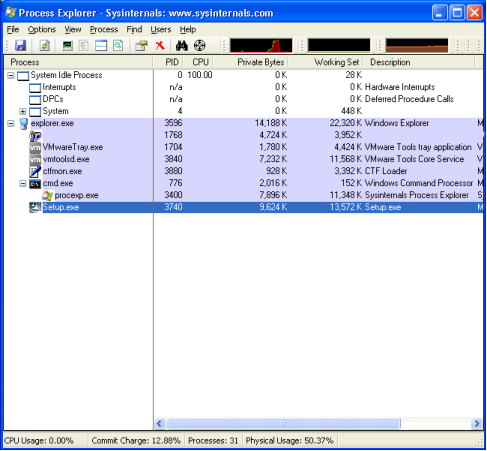This screenshot has height=451, width=487.
Task: Sort by the Working Set column header
Action: (326, 62)
